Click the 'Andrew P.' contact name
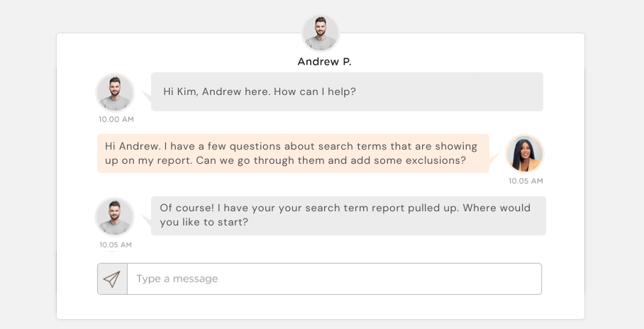 [x=324, y=62]
